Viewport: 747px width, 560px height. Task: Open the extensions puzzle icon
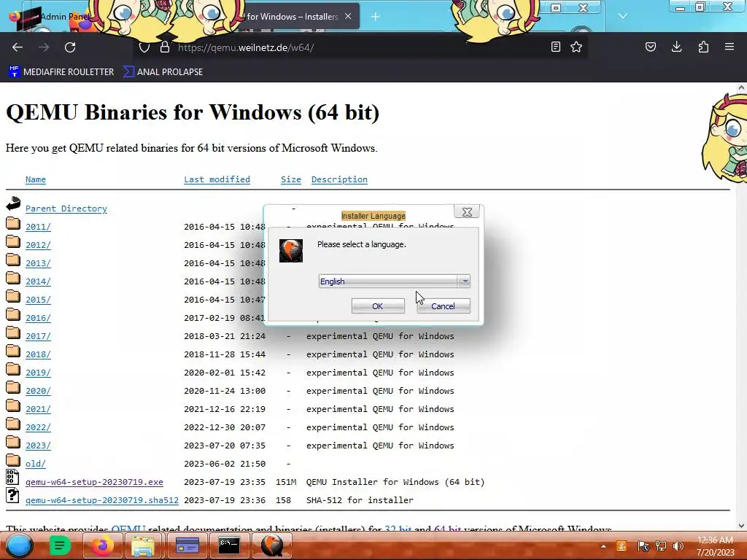pyautogui.click(x=703, y=47)
